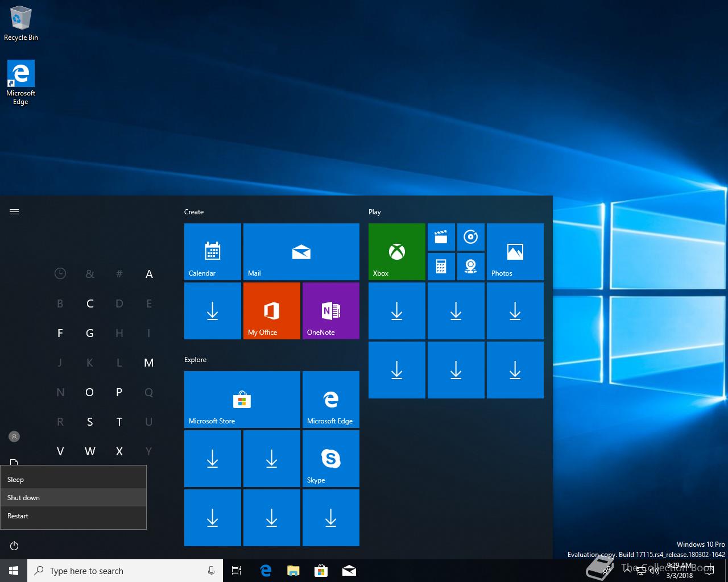Open Task View from the taskbar
This screenshot has height=582, width=728.
[237, 571]
